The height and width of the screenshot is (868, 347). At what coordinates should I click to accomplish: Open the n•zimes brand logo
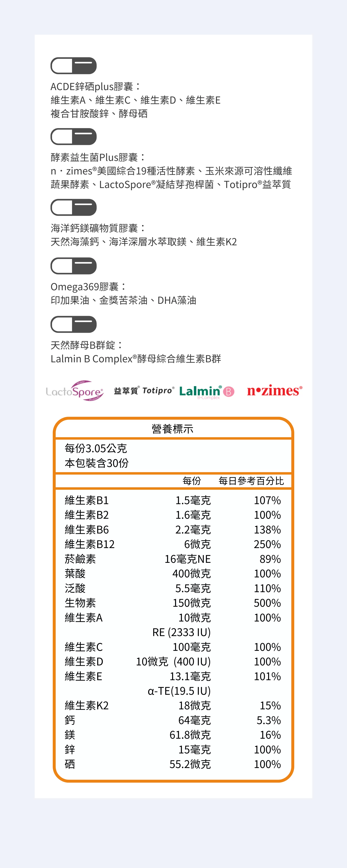[x=275, y=391]
